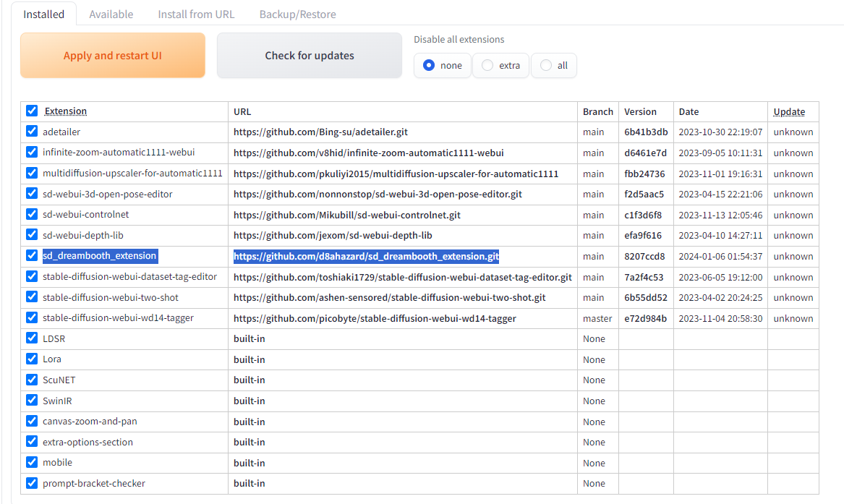This screenshot has width=844, height=504.
Task: Open the Backup/Restore tab
Action: coord(297,14)
